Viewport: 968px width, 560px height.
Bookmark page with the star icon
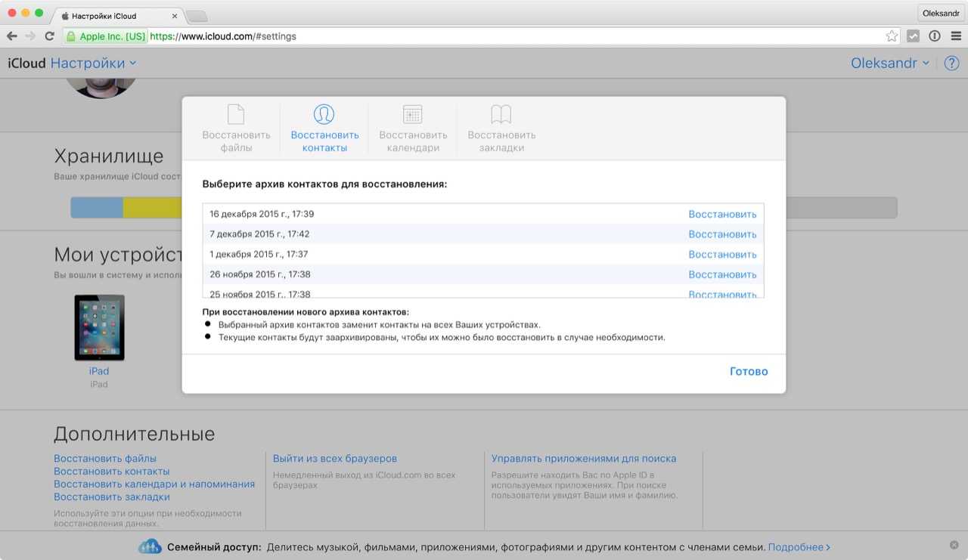tap(892, 36)
